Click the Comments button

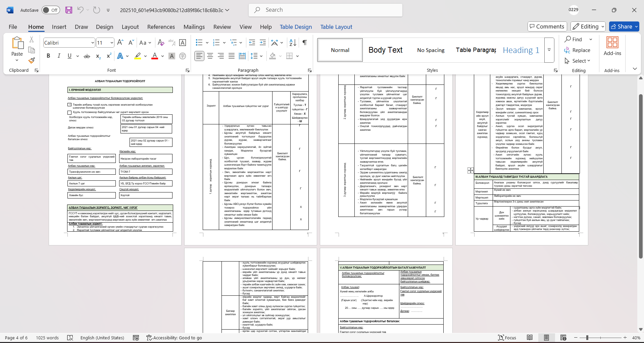coord(547,26)
